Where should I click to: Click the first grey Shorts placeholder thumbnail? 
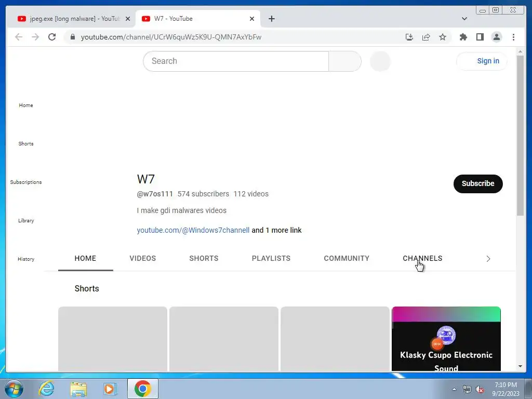click(113, 339)
